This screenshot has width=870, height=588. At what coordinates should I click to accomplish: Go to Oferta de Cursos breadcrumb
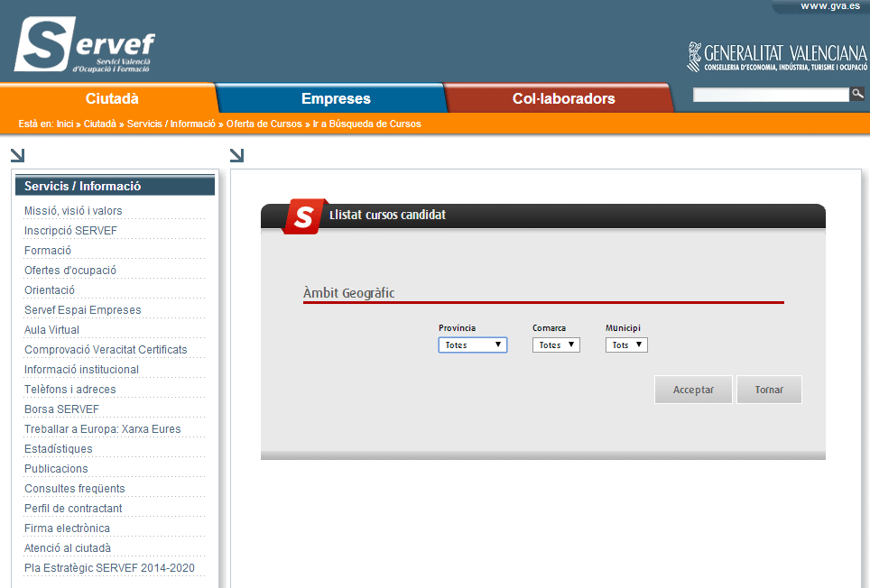264,124
